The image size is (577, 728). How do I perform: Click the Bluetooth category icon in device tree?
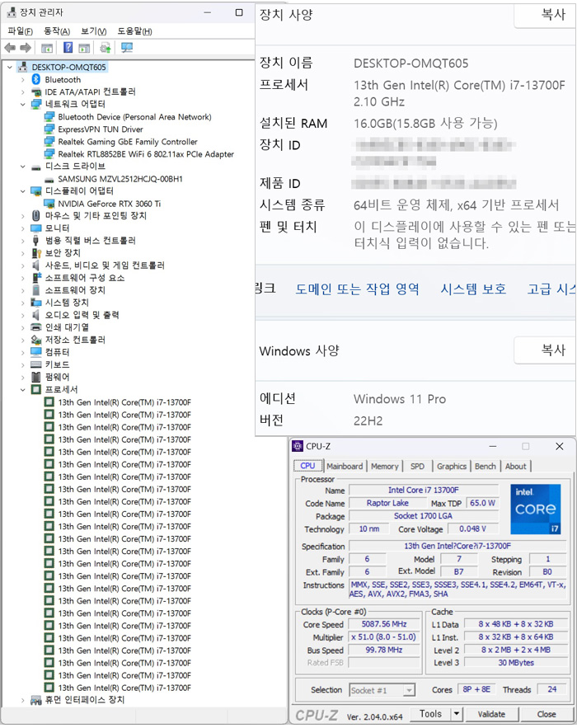[35, 79]
